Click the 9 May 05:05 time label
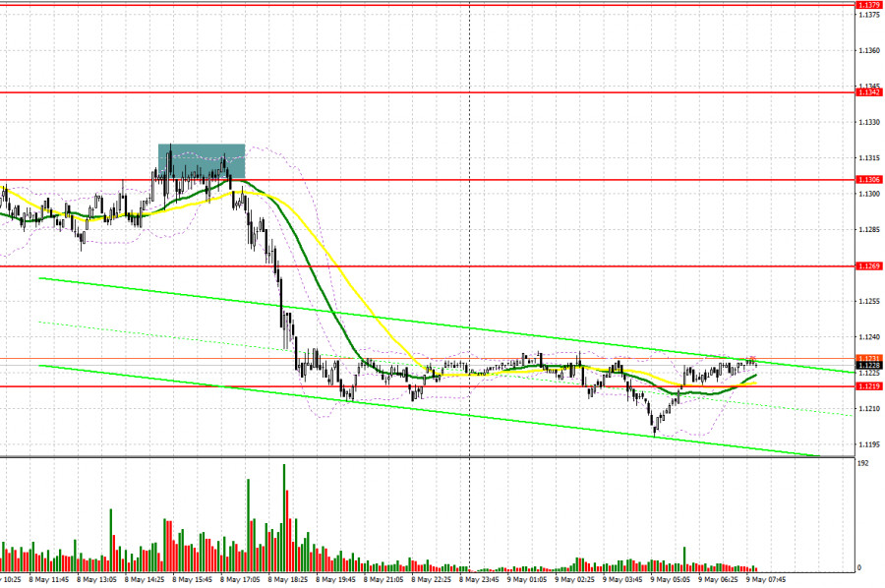885x588 pixels. pyautogui.click(x=671, y=579)
